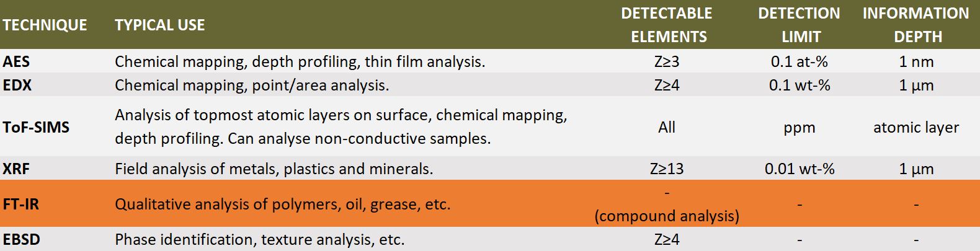Click the 0.1 at-% cell
The width and height of the screenshot is (980, 251).
[800, 61]
